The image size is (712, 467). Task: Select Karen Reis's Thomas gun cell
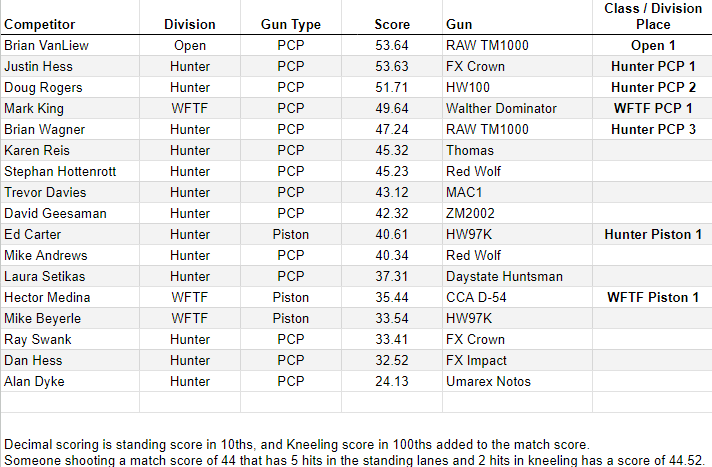[x=518, y=150]
